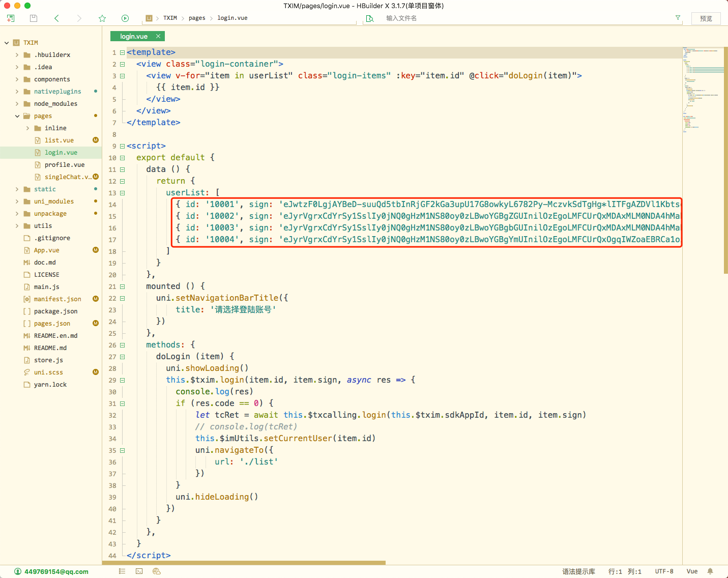This screenshot has width=728, height=578.
Task: Expand the inline folder
Action: [27, 128]
